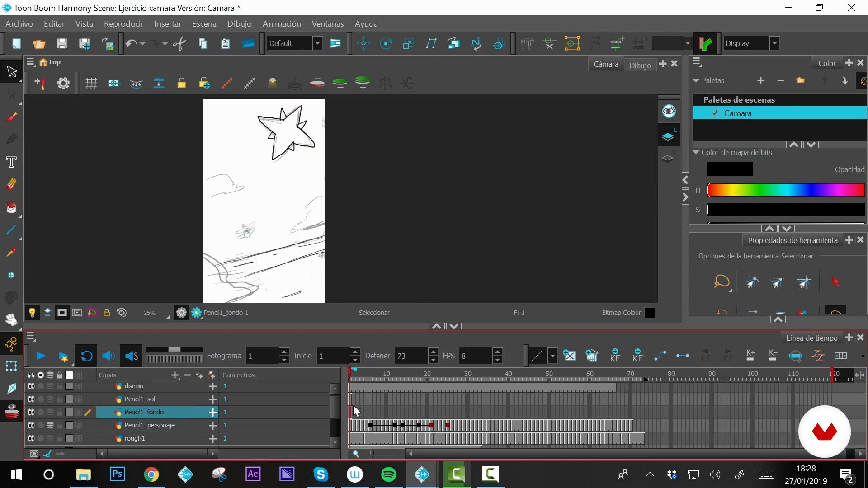Toggle sound playback speaker button
Image resolution: width=868 pixels, height=488 pixels.
click(x=108, y=357)
